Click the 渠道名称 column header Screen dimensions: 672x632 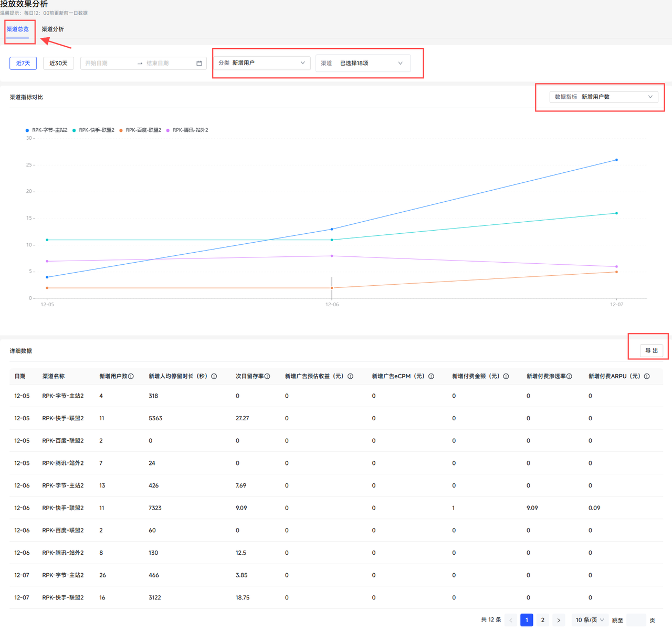(54, 376)
